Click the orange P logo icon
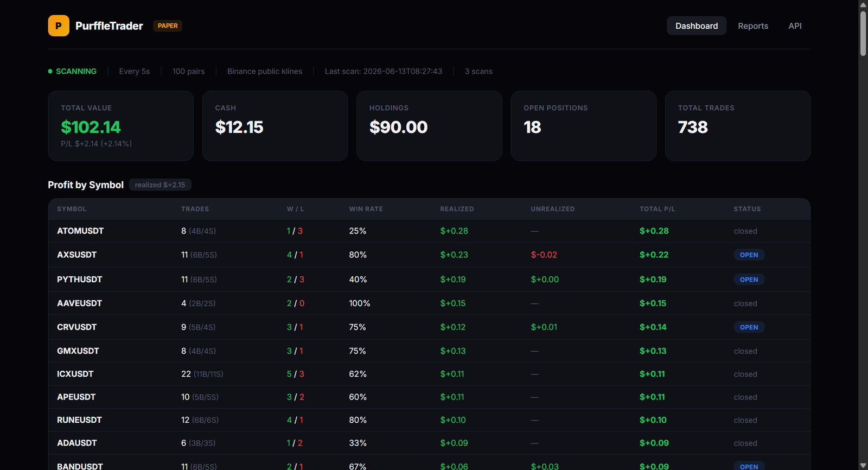 pyautogui.click(x=59, y=26)
